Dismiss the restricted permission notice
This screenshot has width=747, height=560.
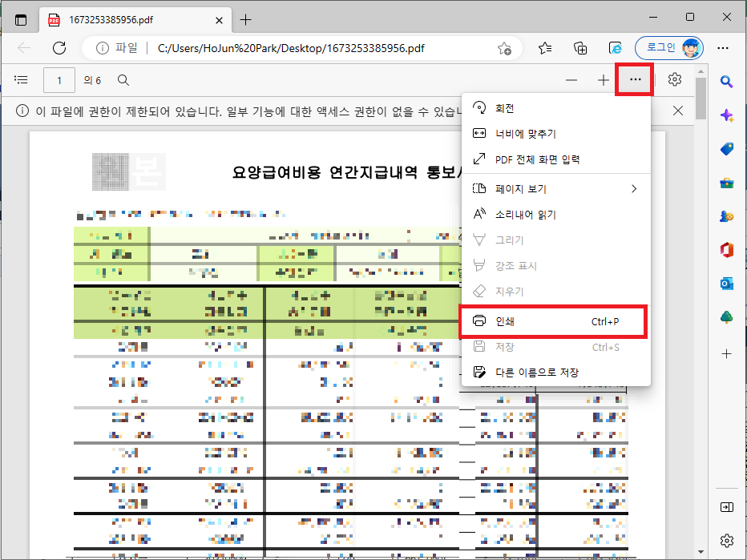[x=678, y=111]
